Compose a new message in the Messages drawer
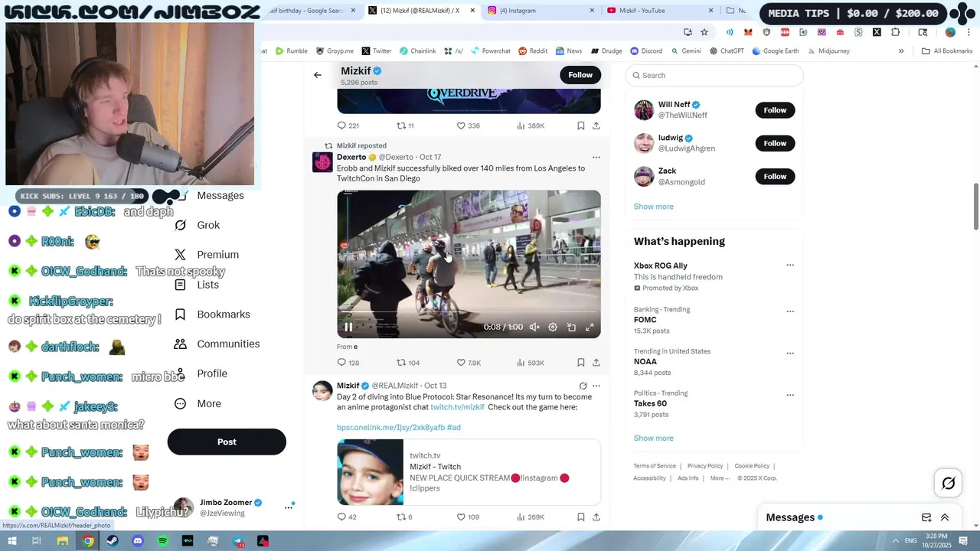Image resolution: width=980 pixels, height=551 pixels. 926,517
